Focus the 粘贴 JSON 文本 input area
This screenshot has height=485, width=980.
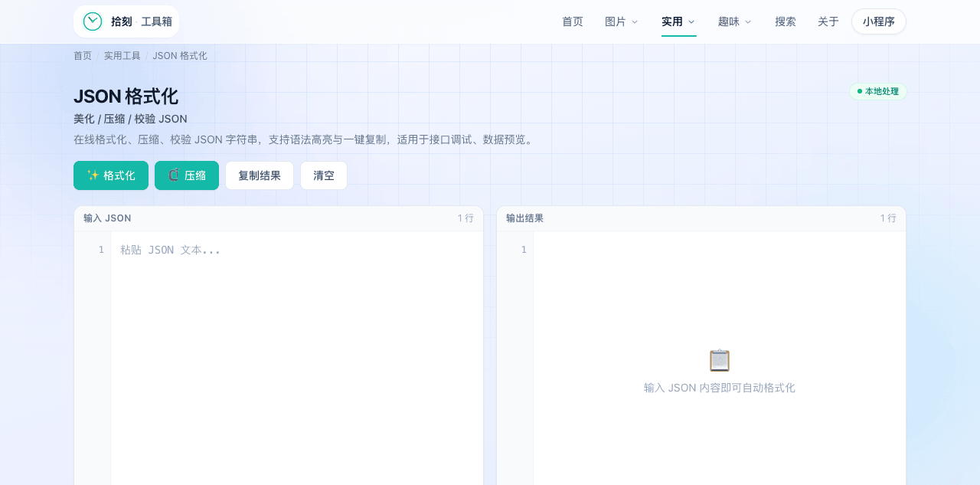pos(297,359)
